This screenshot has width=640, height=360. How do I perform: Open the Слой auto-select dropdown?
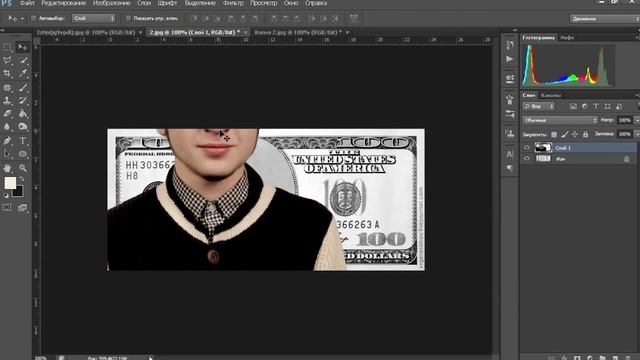pyautogui.click(x=93, y=18)
